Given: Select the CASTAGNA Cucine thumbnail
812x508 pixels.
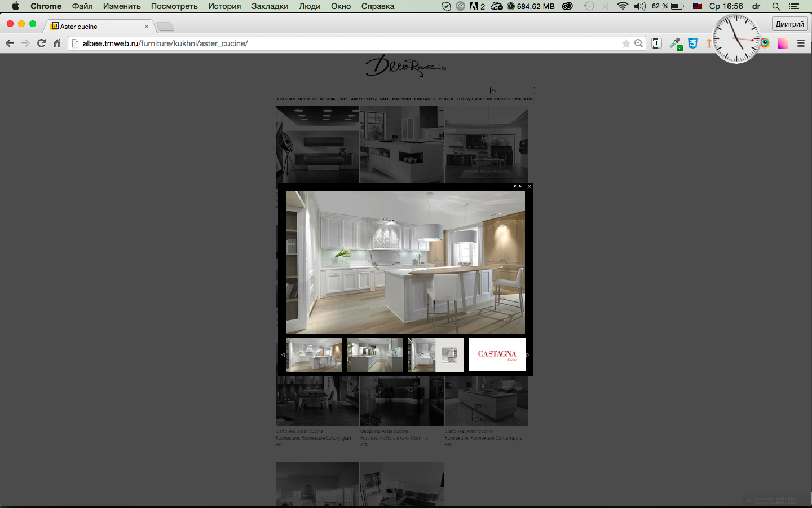Looking at the screenshot, I should pos(497,355).
